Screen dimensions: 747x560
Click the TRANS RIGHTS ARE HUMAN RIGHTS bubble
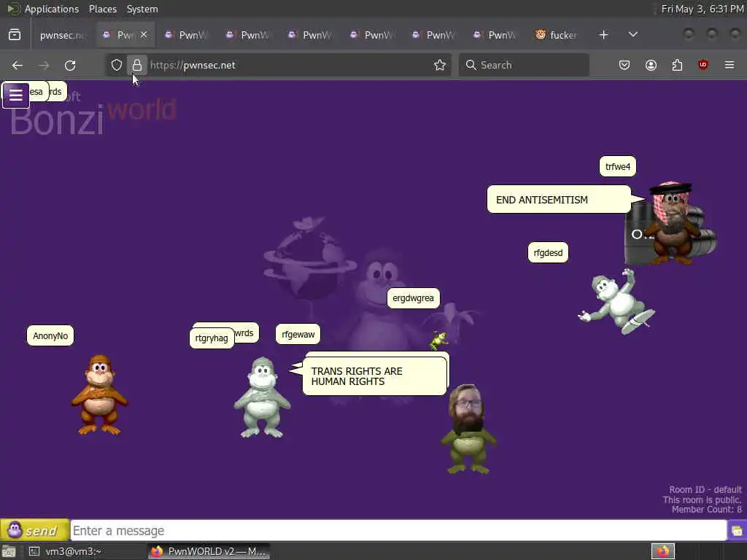[375, 376]
